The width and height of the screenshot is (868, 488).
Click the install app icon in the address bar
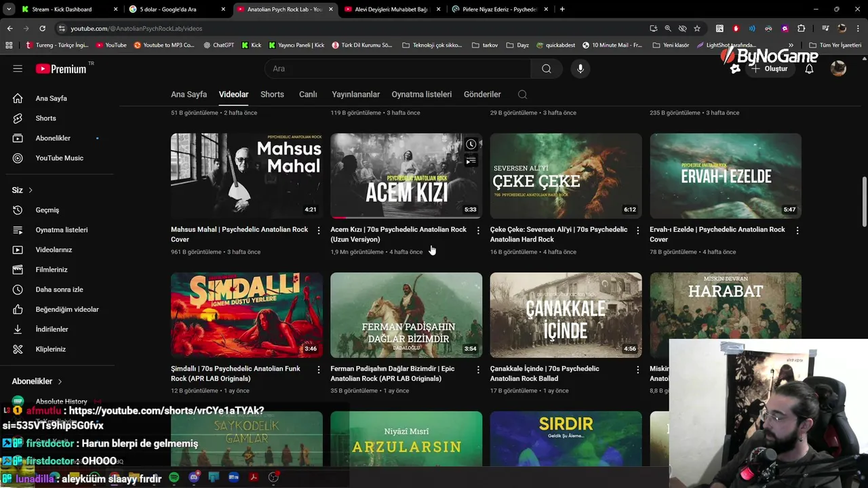coord(653,28)
